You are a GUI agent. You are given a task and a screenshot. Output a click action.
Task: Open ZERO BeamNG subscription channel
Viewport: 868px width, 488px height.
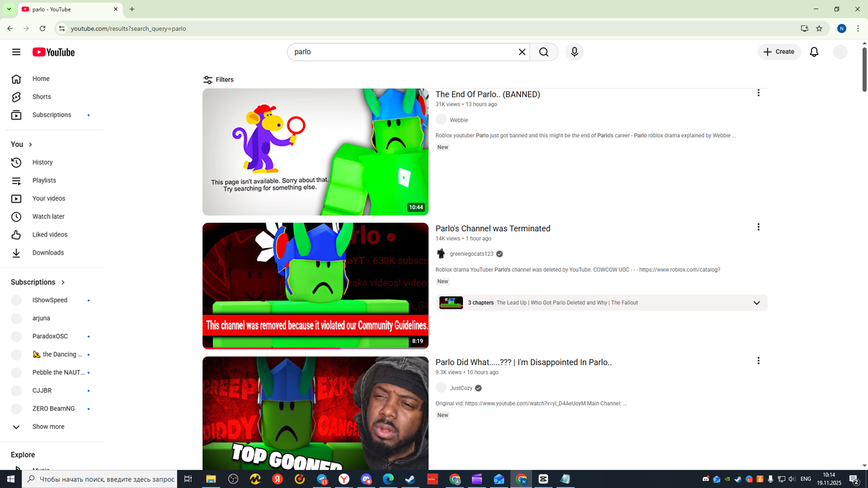[52, 408]
